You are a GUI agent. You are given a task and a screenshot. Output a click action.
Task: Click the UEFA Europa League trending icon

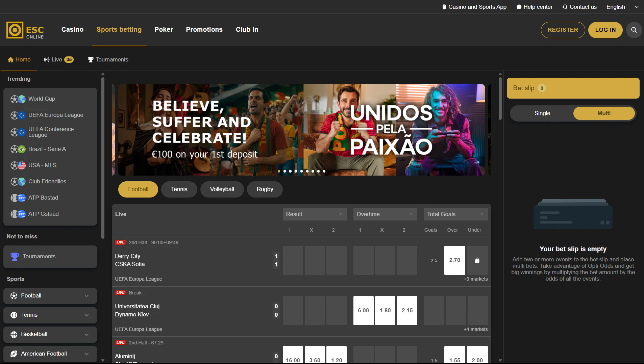[18, 115]
